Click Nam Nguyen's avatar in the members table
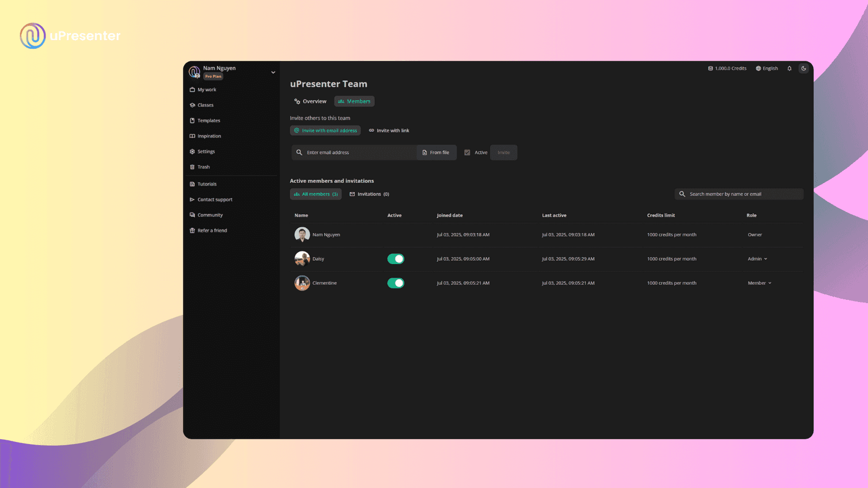 (x=302, y=235)
